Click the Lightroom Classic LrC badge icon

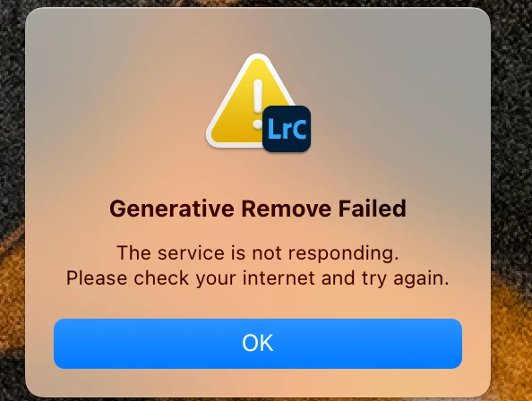[x=287, y=129]
